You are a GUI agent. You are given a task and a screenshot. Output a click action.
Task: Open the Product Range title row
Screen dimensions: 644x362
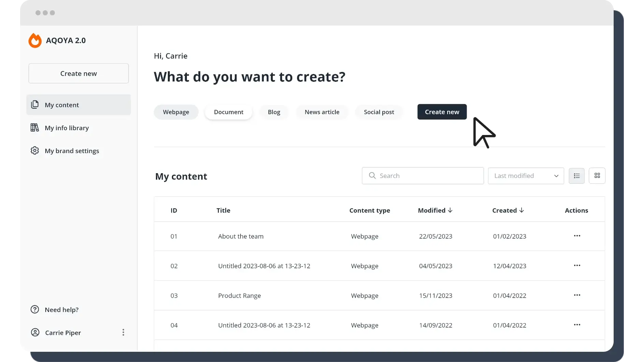pos(239,296)
